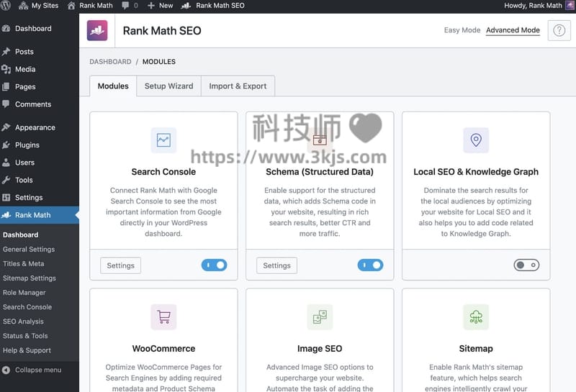Enable the Local SEO & Knowledge Graph toggle
576x392 pixels.
[x=526, y=265]
